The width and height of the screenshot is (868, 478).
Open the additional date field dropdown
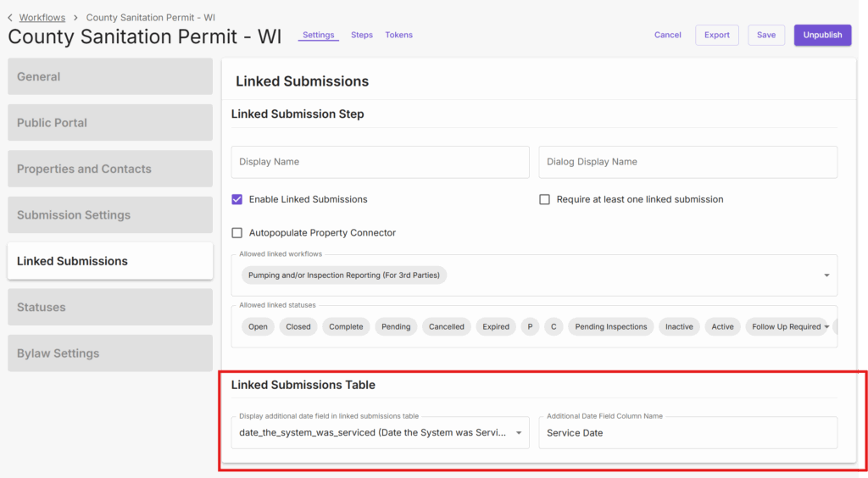(519, 432)
